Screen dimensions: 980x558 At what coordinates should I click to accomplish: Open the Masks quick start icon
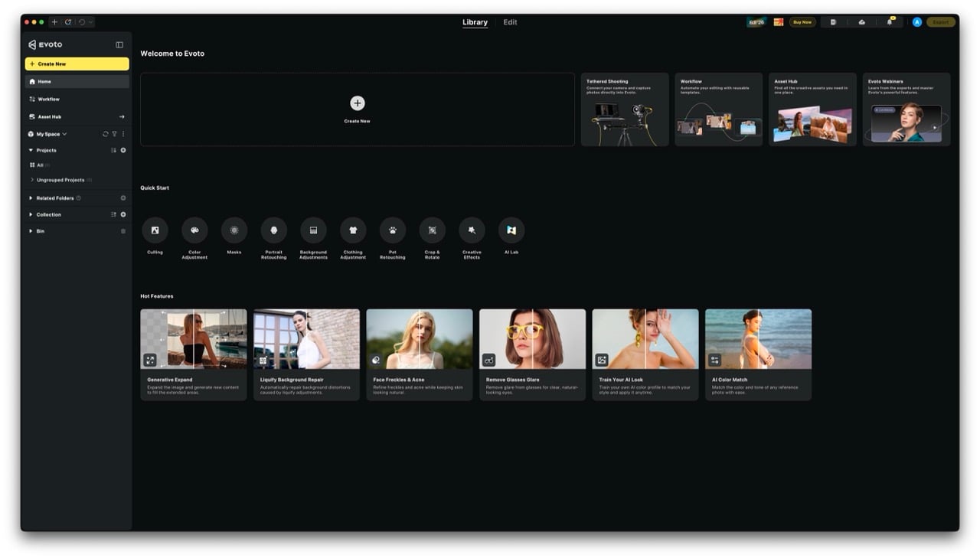point(234,230)
